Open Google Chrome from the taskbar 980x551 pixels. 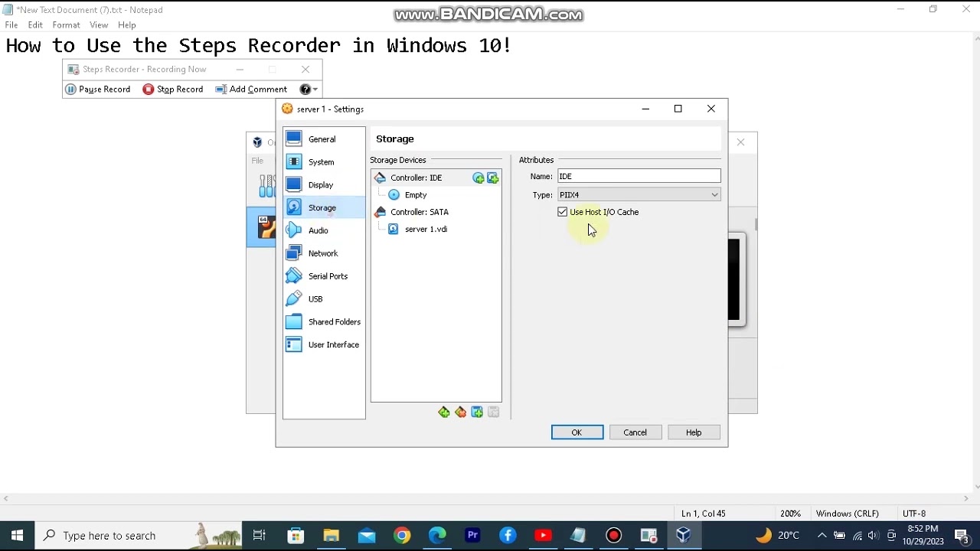click(x=402, y=536)
